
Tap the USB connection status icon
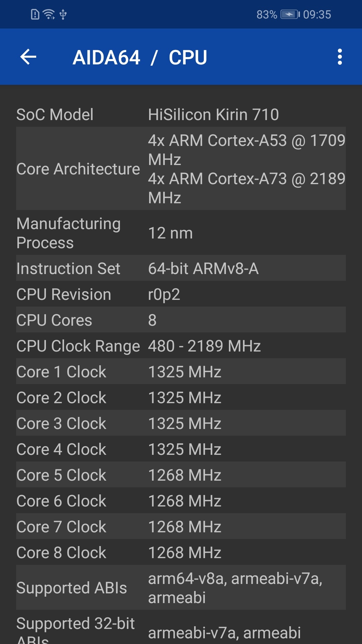pos(62,14)
